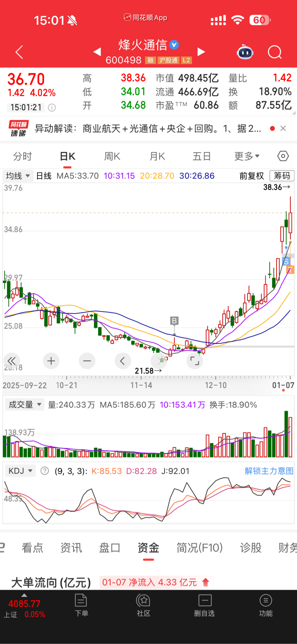Open KDJ indicator dropdown
The image size is (297, 644).
(20, 471)
